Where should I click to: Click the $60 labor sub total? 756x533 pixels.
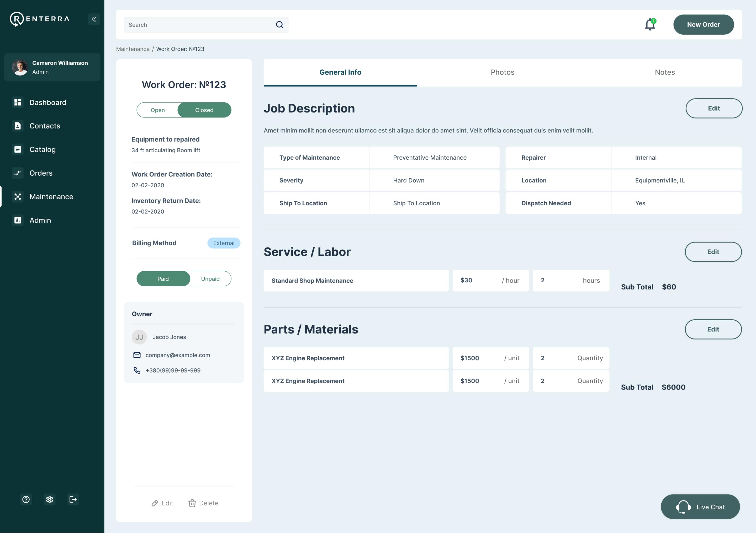[x=669, y=287]
